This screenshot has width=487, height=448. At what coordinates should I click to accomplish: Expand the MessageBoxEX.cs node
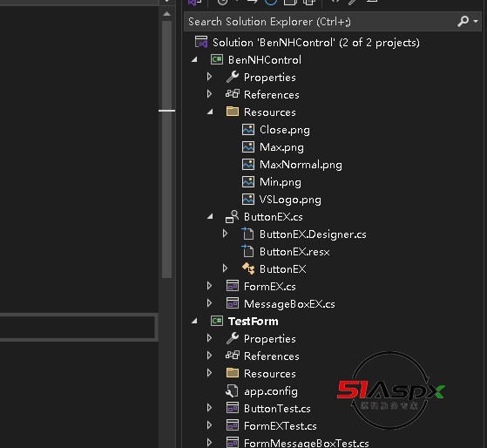210,303
